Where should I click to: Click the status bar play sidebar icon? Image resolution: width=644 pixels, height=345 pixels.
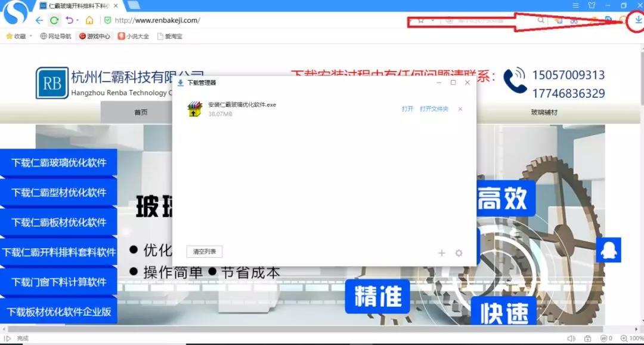click(7, 338)
